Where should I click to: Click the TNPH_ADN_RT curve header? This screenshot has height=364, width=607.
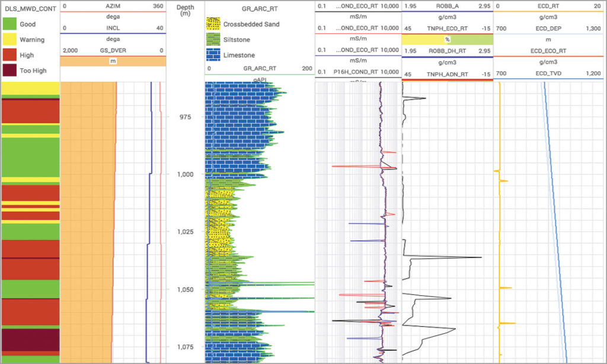pos(447,74)
